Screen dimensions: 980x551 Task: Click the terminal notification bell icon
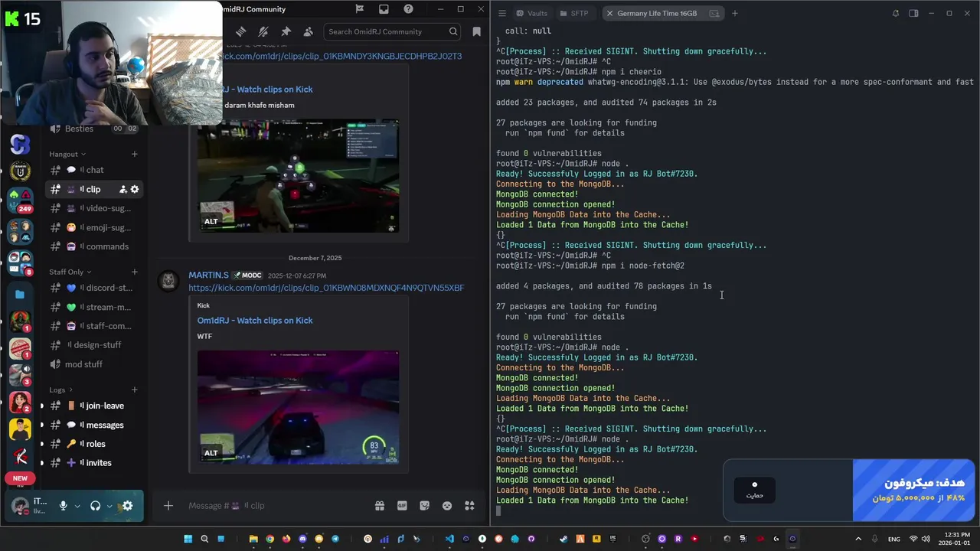(x=896, y=13)
